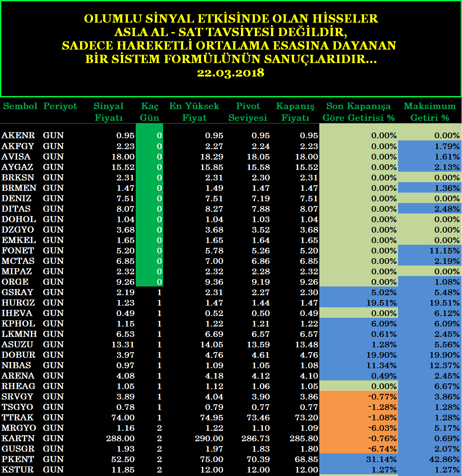Viewport: 462px width, 476px height.
Task: Click KPHOL's 1.21 pivot level
Action: tap(261, 323)
